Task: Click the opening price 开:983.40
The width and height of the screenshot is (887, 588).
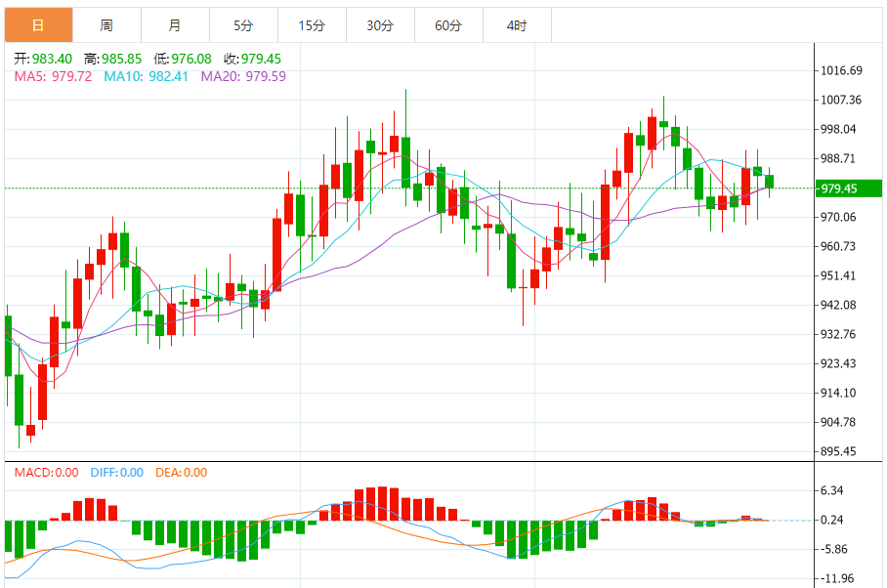Action: tap(43, 59)
